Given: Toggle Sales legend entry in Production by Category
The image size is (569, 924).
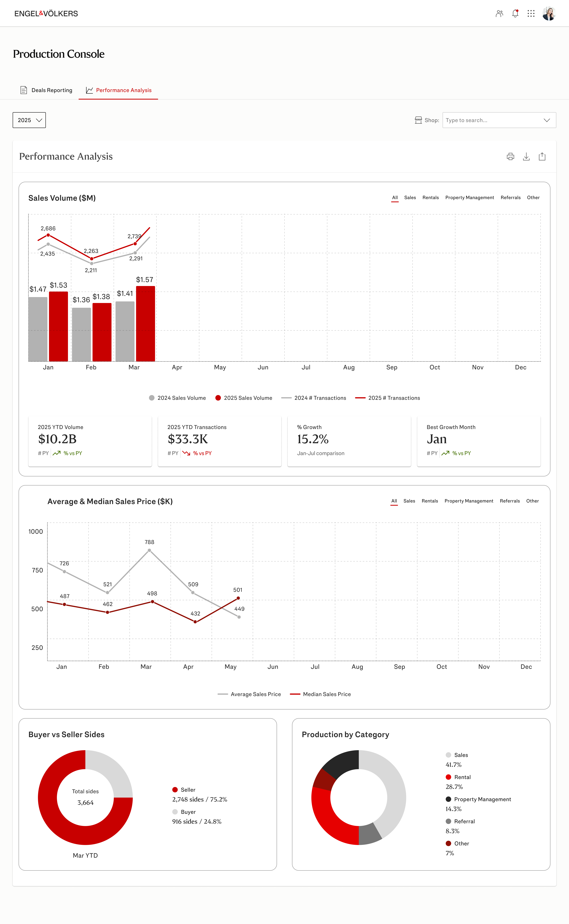Looking at the screenshot, I should [x=457, y=755].
